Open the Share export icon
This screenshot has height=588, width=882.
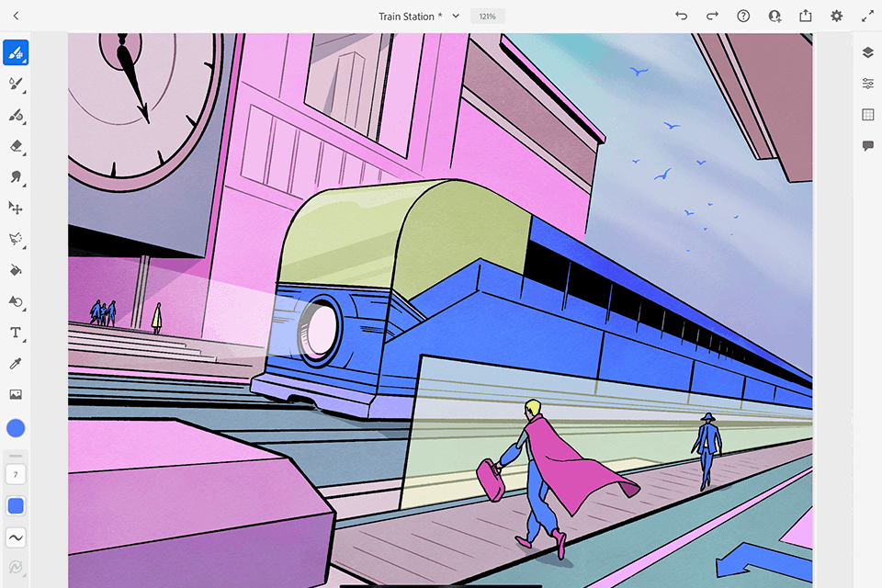click(x=806, y=16)
